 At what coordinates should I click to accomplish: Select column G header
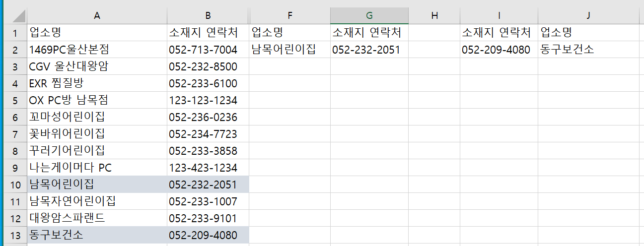coord(369,16)
